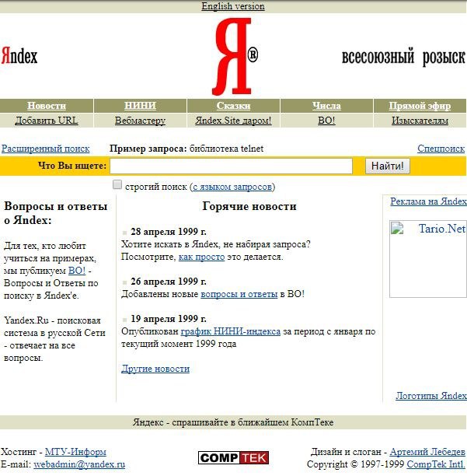Click the small Яndex logo at left
The height and width of the screenshot is (476, 467).
(19, 56)
